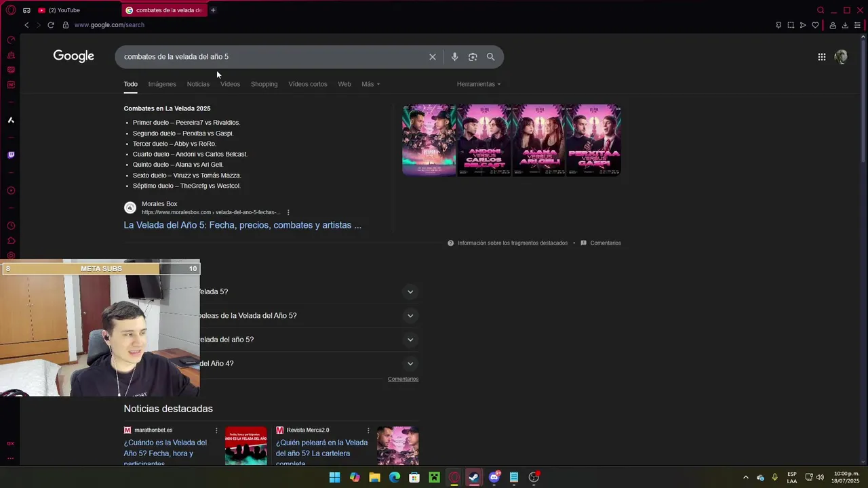Viewport: 868px width, 488px height.
Task: Open GX Corner gamepad icon near tabs
Action: [26, 10]
